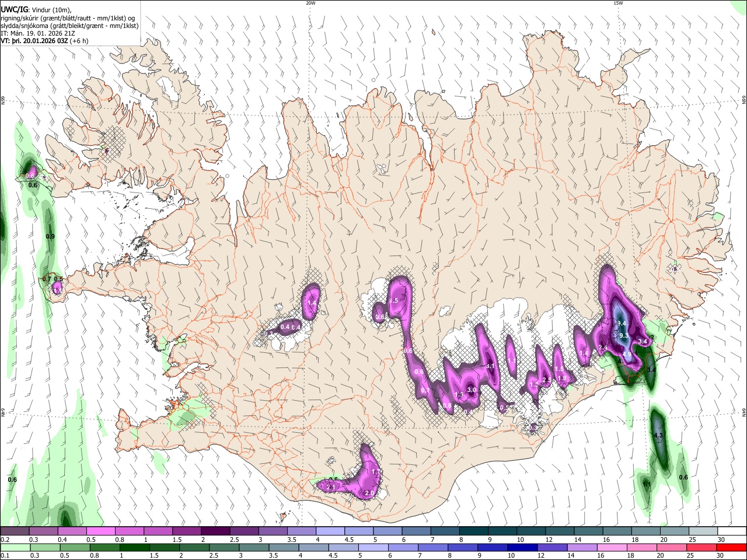Click the 'VT: þri. 20.01.2026 03Z (+6 h)' line
This screenshot has height=560, width=747.
pos(44,41)
